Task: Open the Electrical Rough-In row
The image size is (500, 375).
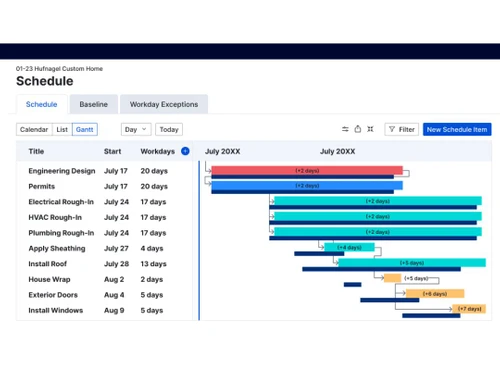Action: tap(104, 202)
